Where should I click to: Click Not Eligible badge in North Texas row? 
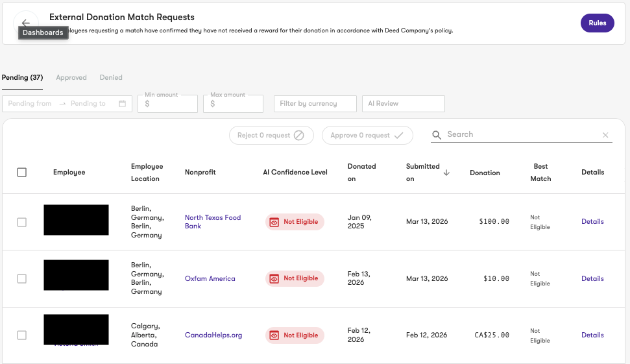click(x=295, y=222)
